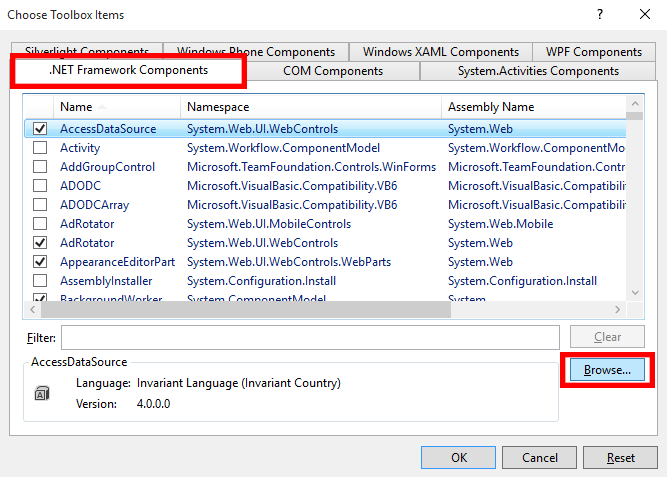The image size is (667, 477).
Task: Confirm with the OK button
Action: coord(459,457)
